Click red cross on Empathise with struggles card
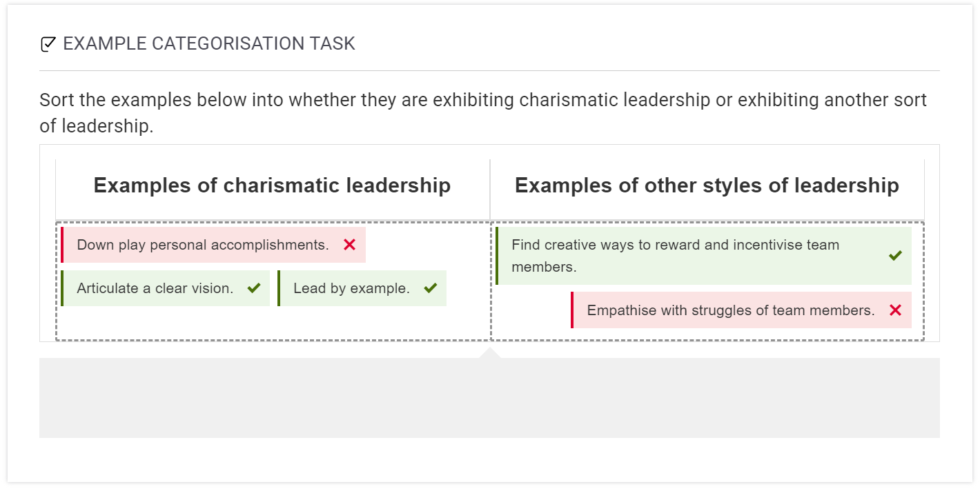This screenshot has height=491, width=980. [x=895, y=310]
